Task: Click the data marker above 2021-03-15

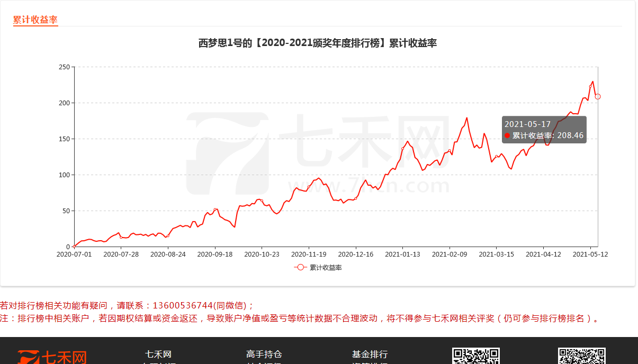Action: pyautogui.click(x=496, y=157)
